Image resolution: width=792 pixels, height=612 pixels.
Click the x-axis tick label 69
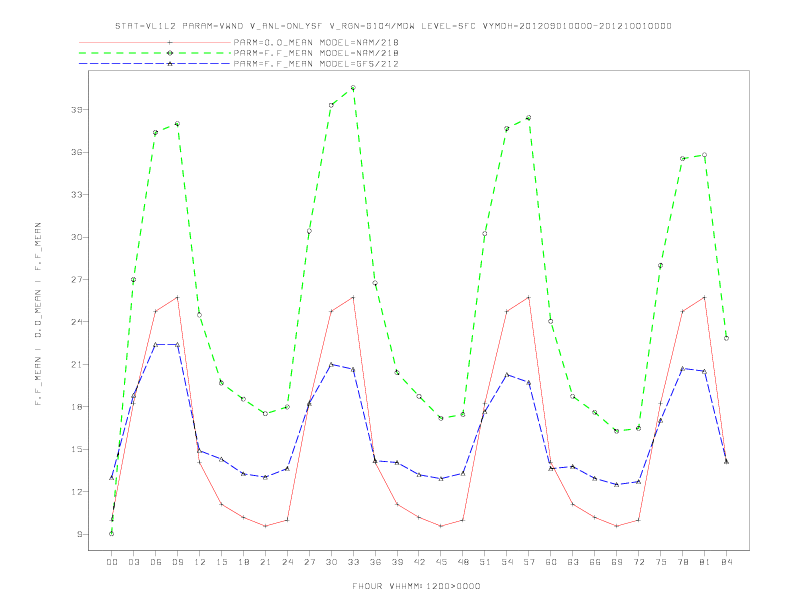point(617,562)
